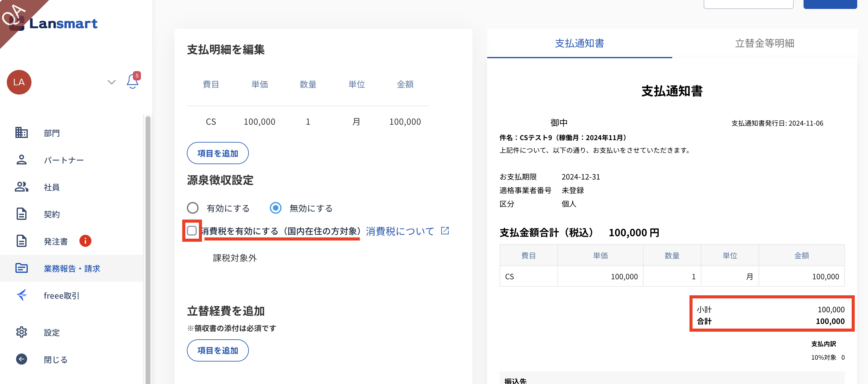Click the 契約 document icon
This screenshot has width=868, height=384.
coord(21,214)
